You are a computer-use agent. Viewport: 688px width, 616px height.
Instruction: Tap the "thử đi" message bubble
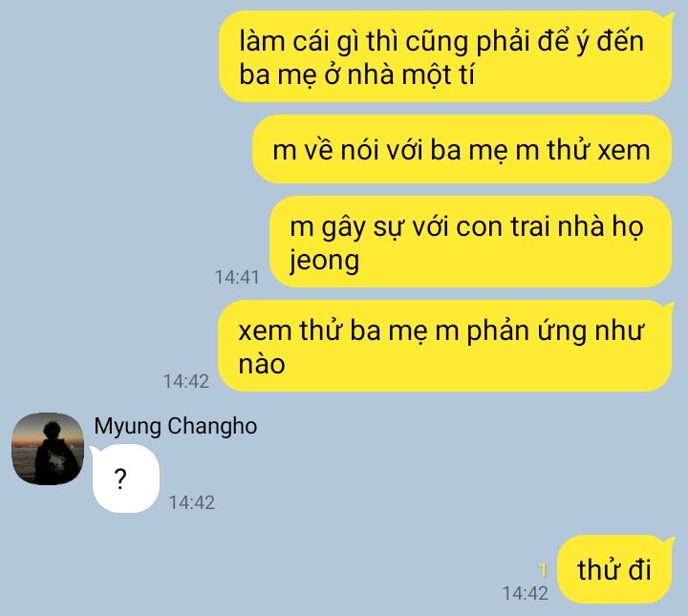(614, 569)
